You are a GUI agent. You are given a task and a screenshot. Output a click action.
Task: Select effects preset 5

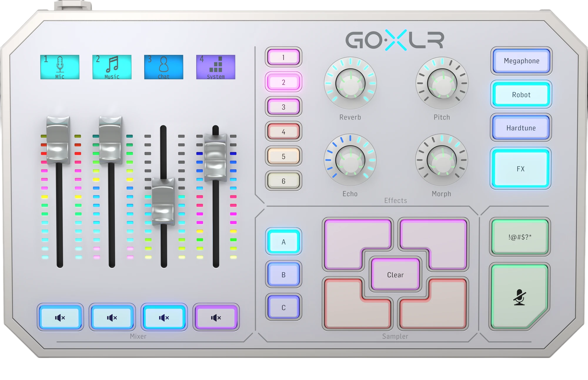click(283, 156)
